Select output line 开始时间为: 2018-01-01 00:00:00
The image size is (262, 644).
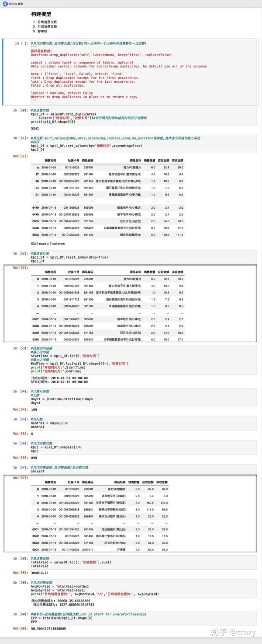(59, 377)
